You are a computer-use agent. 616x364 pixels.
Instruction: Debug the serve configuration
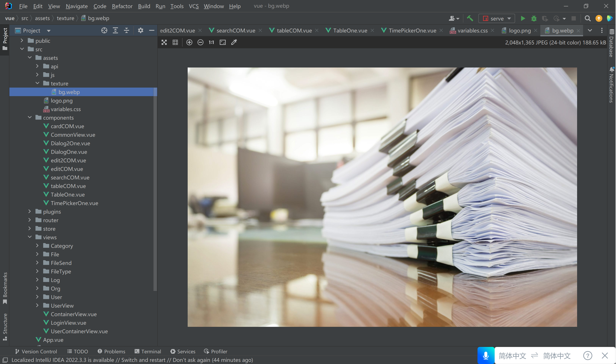point(534,18)
